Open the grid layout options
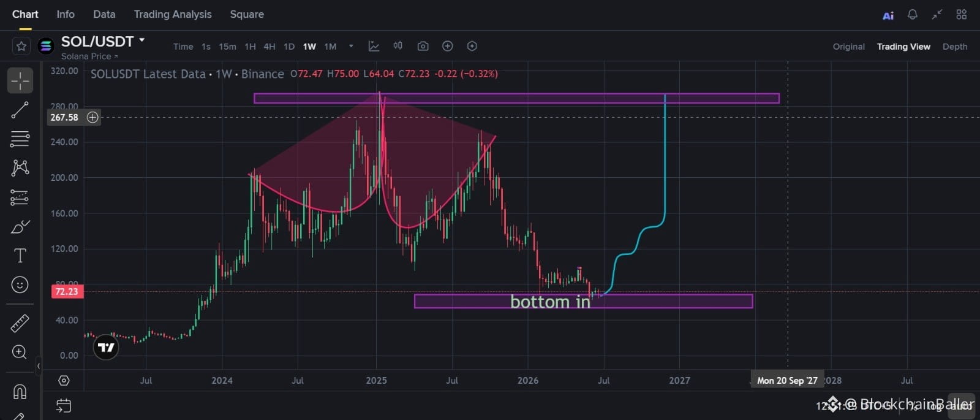Viewport: 980px width, 420px height. point(962,15)
